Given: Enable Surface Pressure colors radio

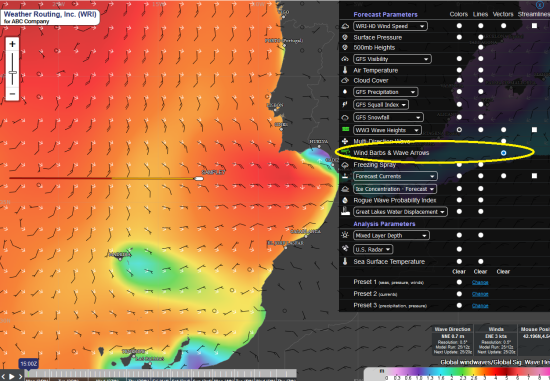Looking at the screenshot, I should pos(459,37).
